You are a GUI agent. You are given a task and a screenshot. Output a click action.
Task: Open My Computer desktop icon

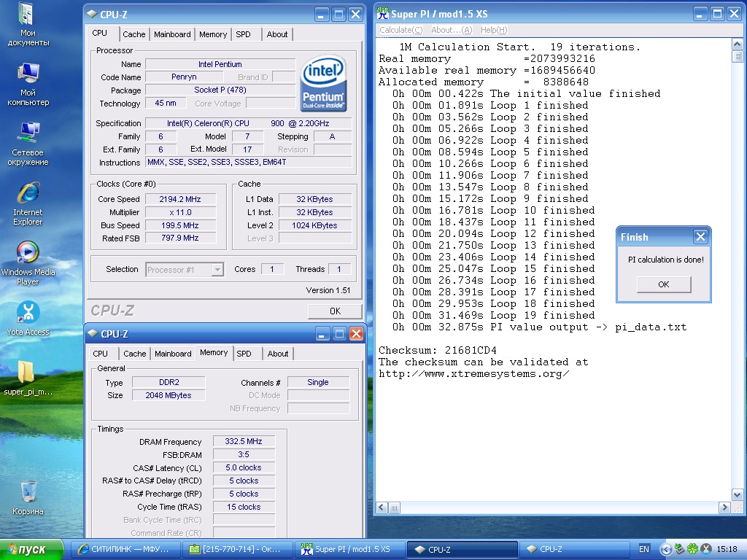(28, 85)
